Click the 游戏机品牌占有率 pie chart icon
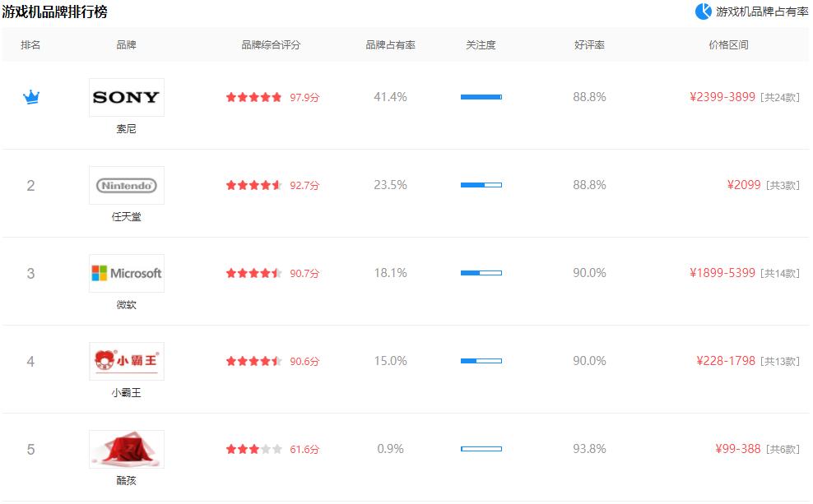813x504 pixels. click(703, 12)
